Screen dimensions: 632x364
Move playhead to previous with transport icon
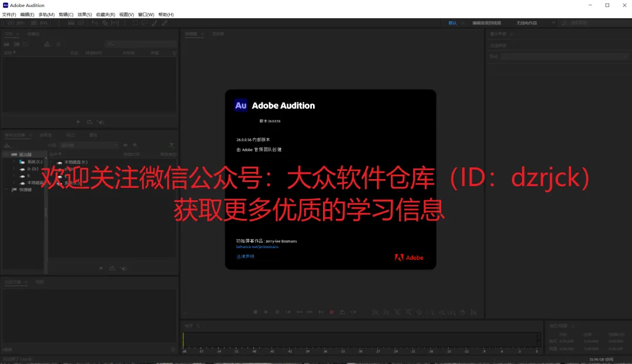pos(288,312)
